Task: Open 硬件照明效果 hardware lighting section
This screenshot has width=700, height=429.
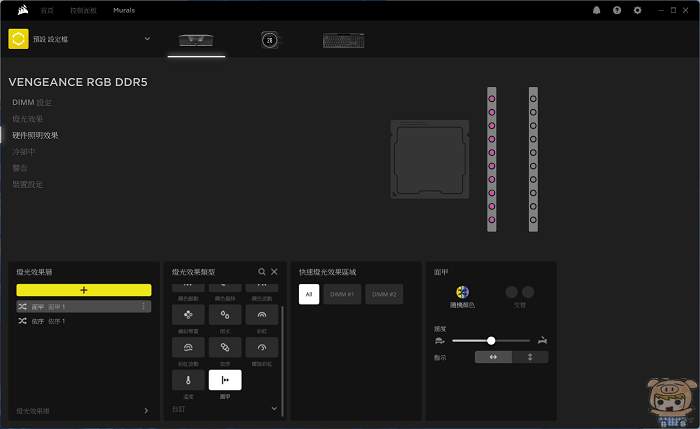Action: (x=35, y=135)
